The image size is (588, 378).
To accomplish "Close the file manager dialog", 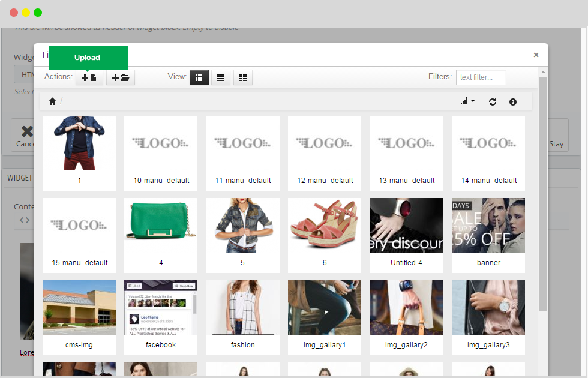I will [536, 55].
